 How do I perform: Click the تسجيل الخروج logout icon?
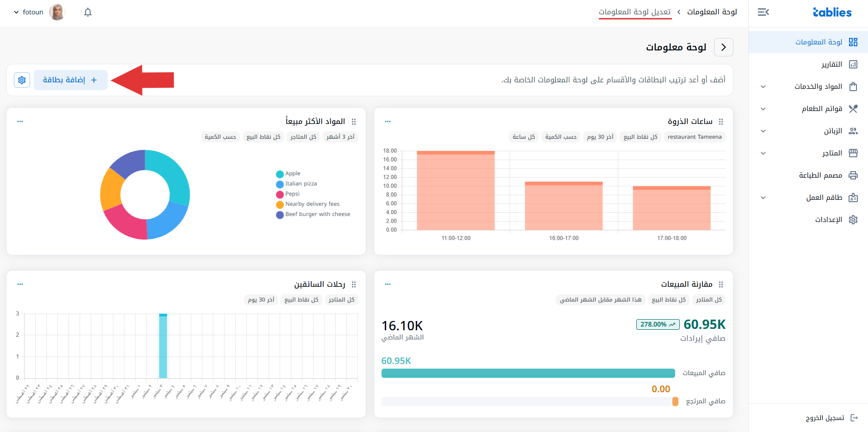click(x=854, y=418)
